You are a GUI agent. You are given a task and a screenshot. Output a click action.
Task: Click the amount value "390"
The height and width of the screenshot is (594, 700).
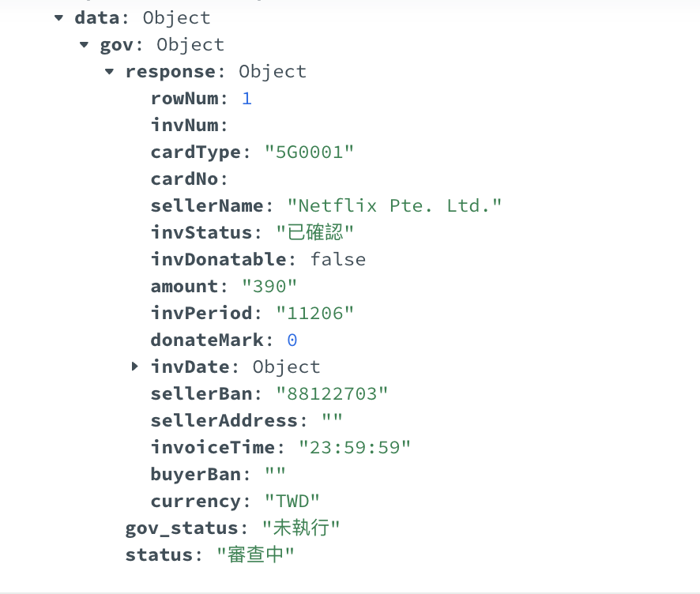point(269,287)
